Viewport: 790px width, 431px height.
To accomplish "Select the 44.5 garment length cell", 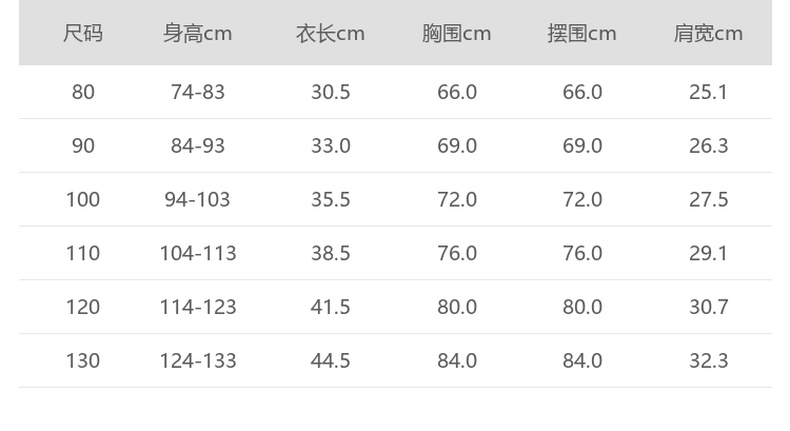I will click(x=330, y=360).
